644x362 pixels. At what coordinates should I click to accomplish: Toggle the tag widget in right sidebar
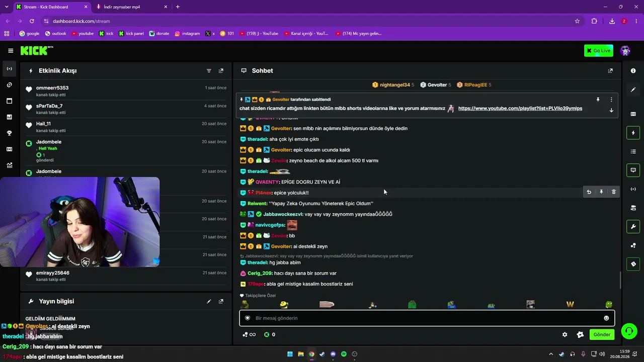tap(633, 264)
